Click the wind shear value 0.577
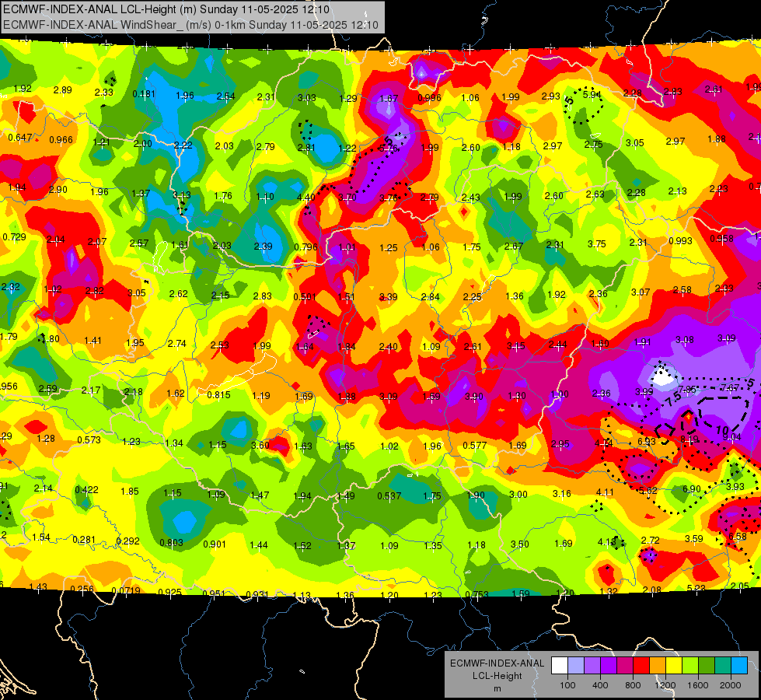This screenshot has width=761, height=700. tap(475, 445)
